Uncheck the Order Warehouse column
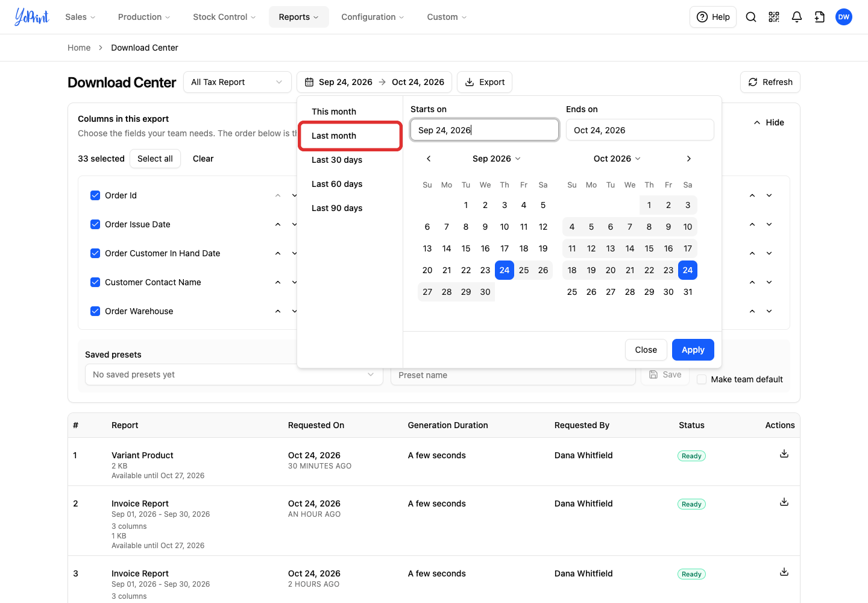The width and height of the screenshot is (868, 603). [x=95, y=311]
